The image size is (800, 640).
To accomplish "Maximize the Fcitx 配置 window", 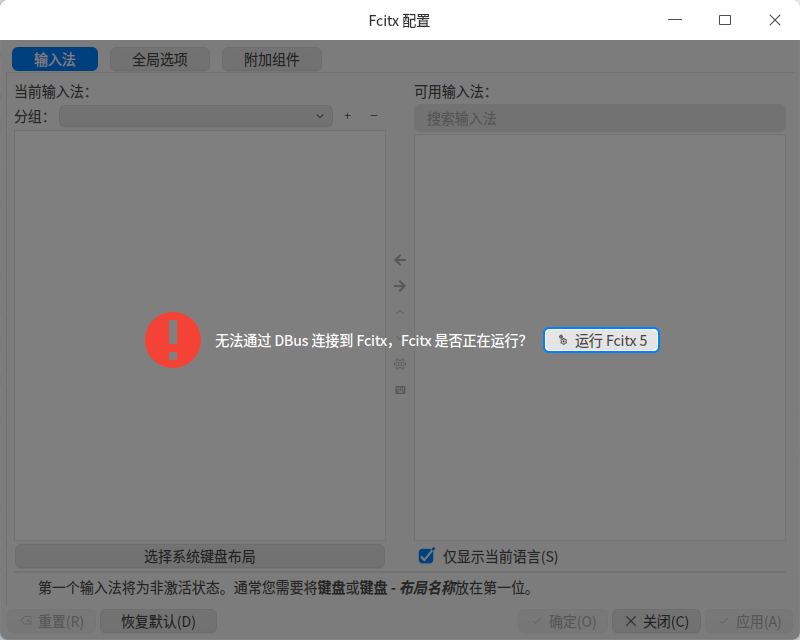I will point(725,20).
